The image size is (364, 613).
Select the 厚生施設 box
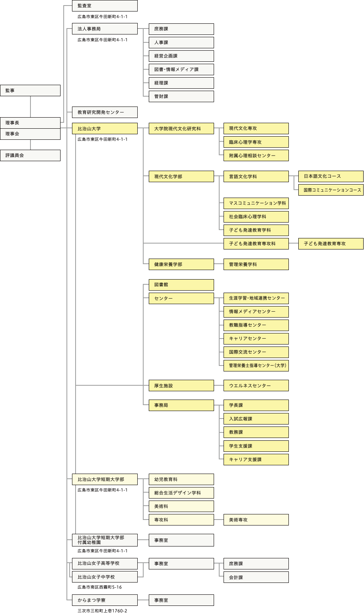[x=181, y=385]
